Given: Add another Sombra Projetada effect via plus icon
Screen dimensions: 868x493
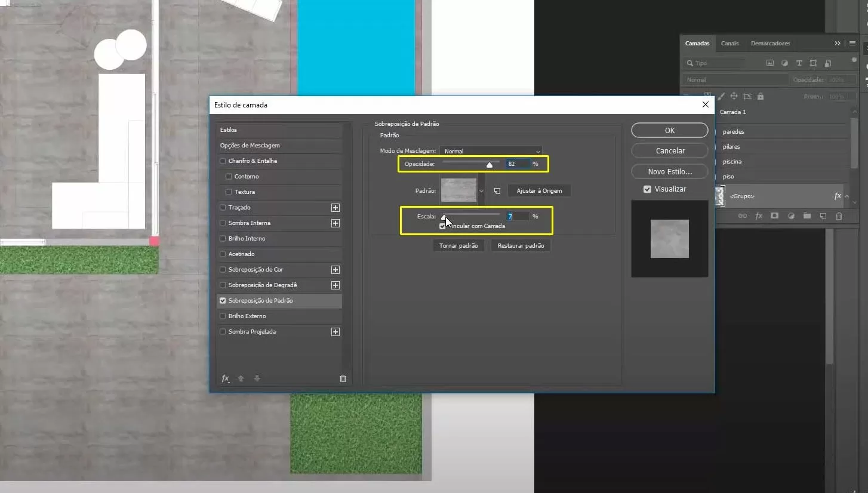Looking at the screenshot, I should [335, 332].
